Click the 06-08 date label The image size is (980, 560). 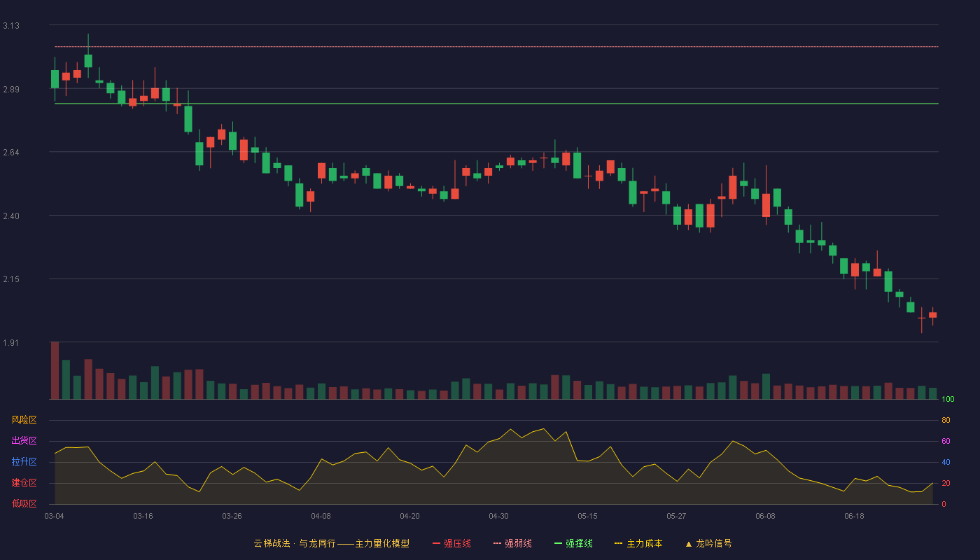click(x=765, y=516)
